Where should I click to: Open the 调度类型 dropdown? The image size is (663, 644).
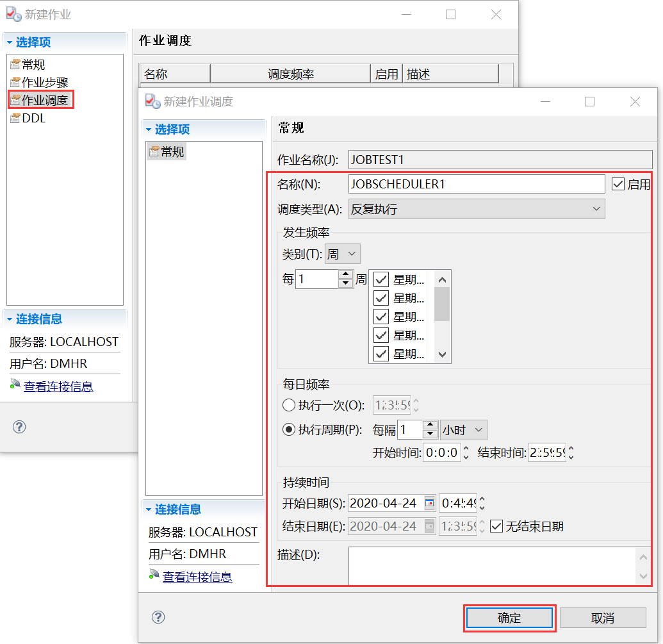click(477, 209)
